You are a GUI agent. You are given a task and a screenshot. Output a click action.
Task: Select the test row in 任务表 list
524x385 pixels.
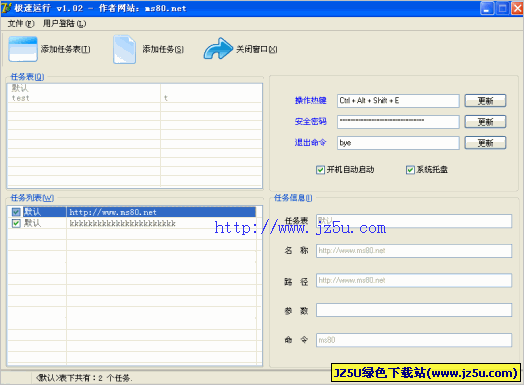tap(134, 98)
